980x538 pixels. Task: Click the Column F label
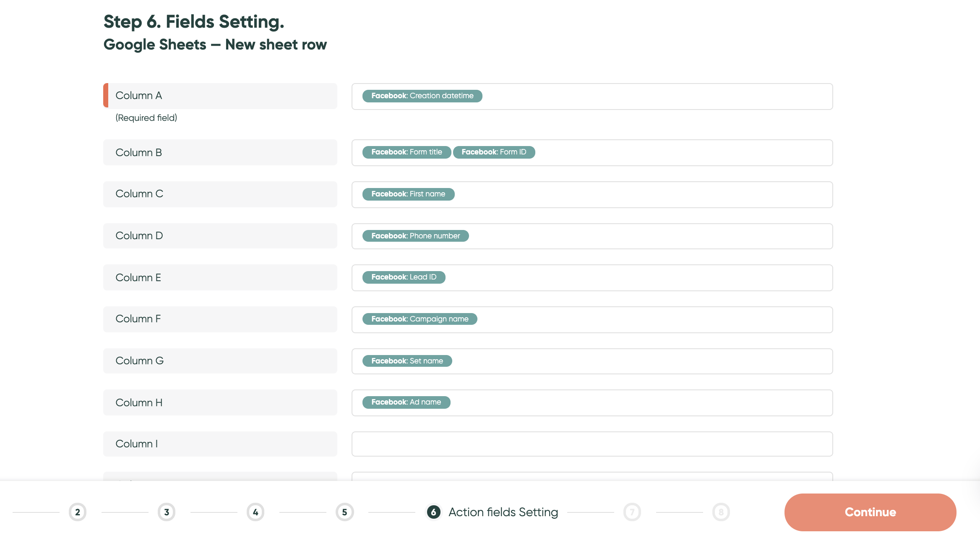click(220, 319)
